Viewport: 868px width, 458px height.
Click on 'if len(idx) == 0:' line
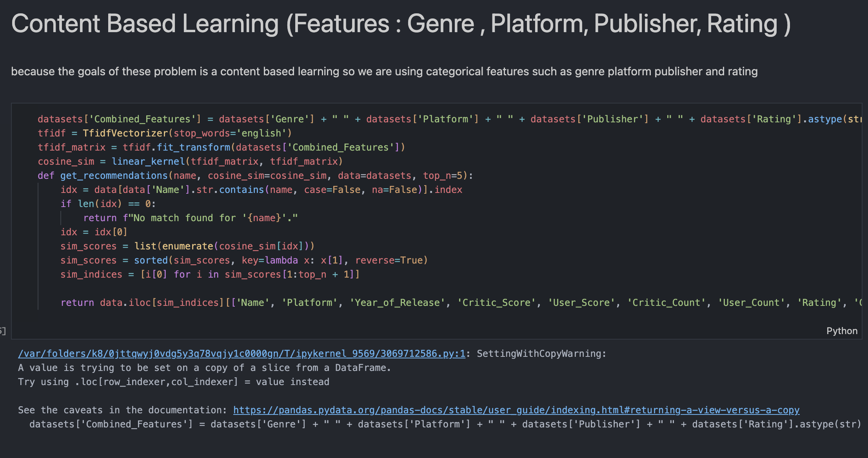click(108, 204)
